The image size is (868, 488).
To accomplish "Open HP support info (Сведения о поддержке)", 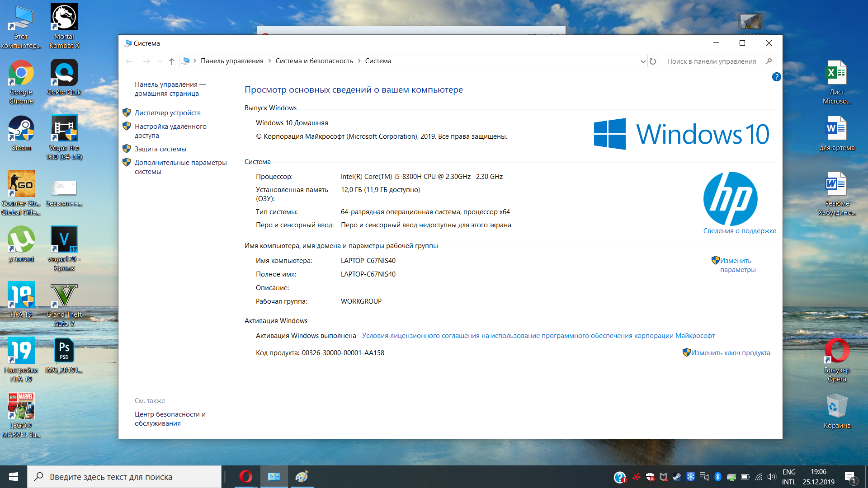I will click(740, 231).
